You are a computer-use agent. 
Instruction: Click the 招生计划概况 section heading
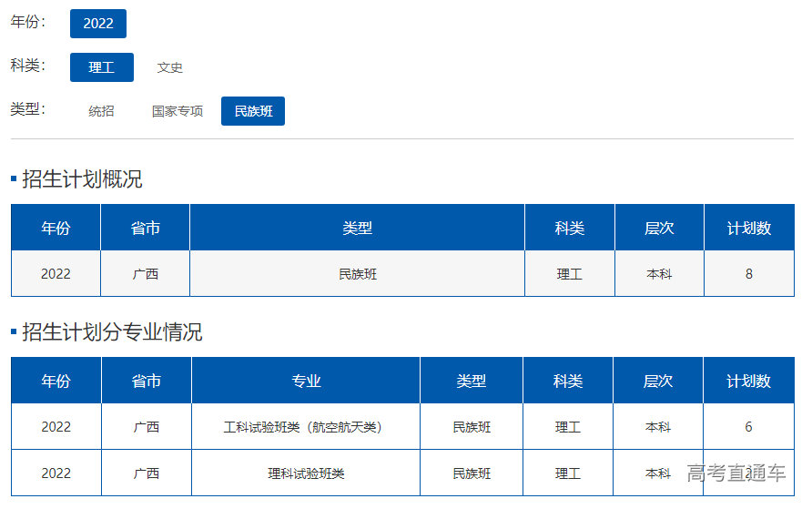[x=82, y=179]
